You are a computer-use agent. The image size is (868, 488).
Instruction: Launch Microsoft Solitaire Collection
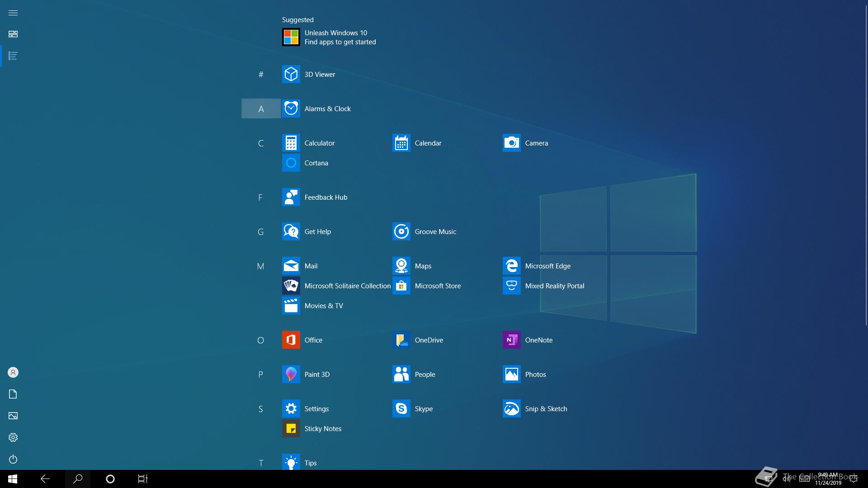[337, 286]
